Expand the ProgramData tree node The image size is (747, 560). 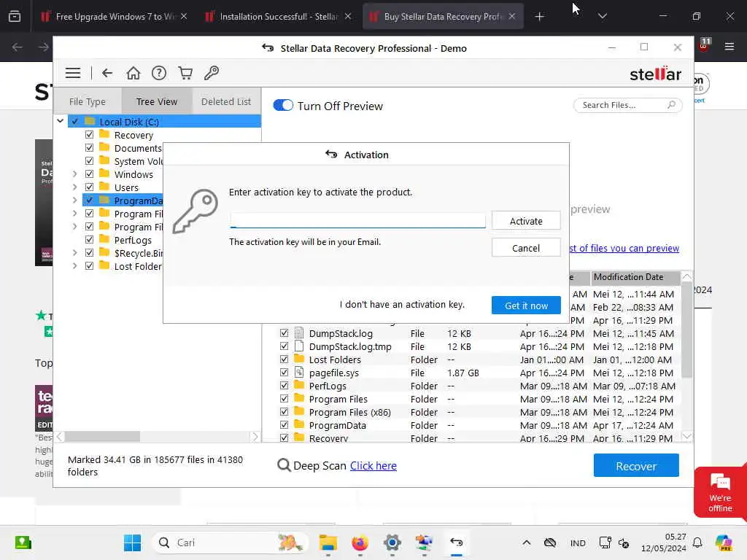click(75, 201)
